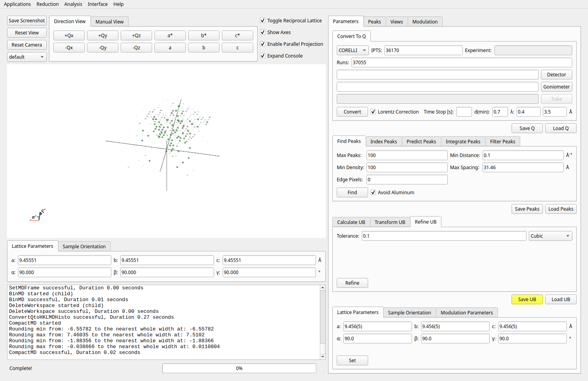Click the Reset View button
Image resolution: width=588 pixels, height=381 pixels.
pos(27,33)
